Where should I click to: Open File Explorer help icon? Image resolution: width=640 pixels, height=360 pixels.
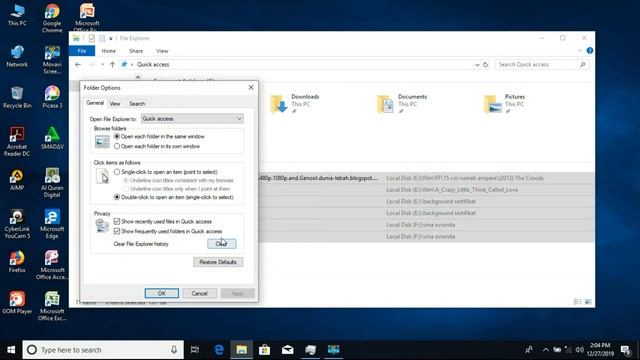(590, 51)
